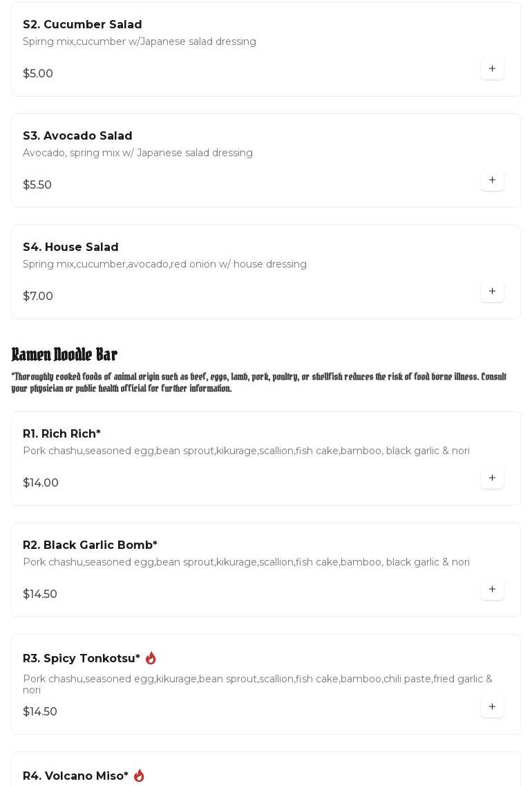Click the $7.00 House Salad price
This screenshot has width=532, height=786.
(x=38, y=297)
